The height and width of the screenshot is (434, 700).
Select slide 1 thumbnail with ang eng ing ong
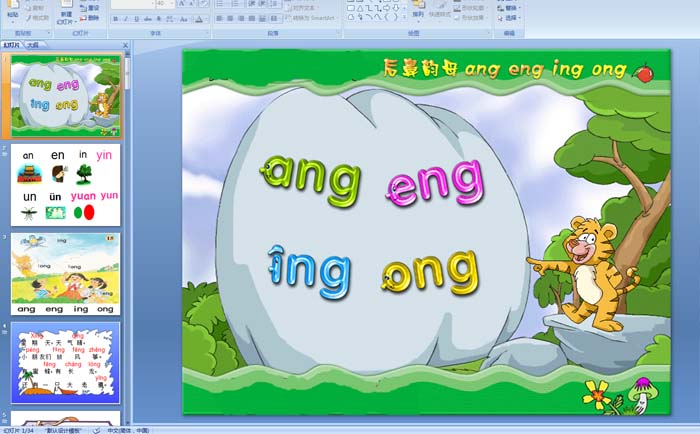pyautogui.click(x=66, y=96)
